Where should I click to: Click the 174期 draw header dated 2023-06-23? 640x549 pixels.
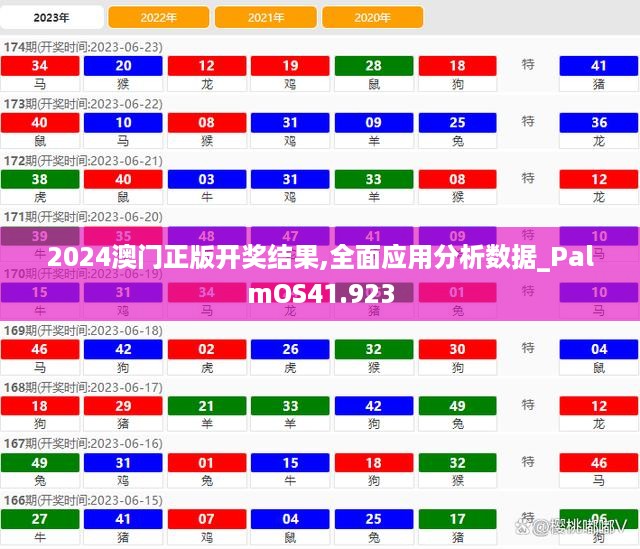point(83,47)
